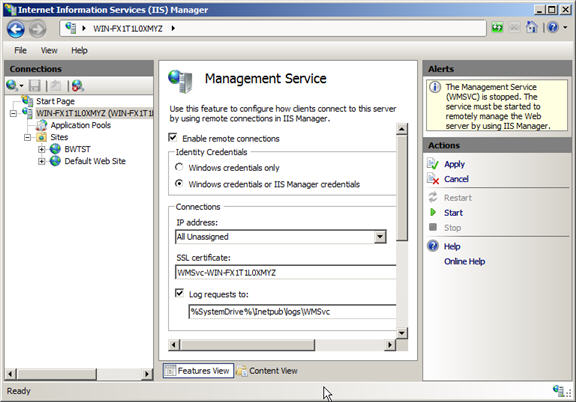This screenshot has width=576, height=402.
Task: Click the Home icon in top toolbar
Action: (x=531, y=27)
